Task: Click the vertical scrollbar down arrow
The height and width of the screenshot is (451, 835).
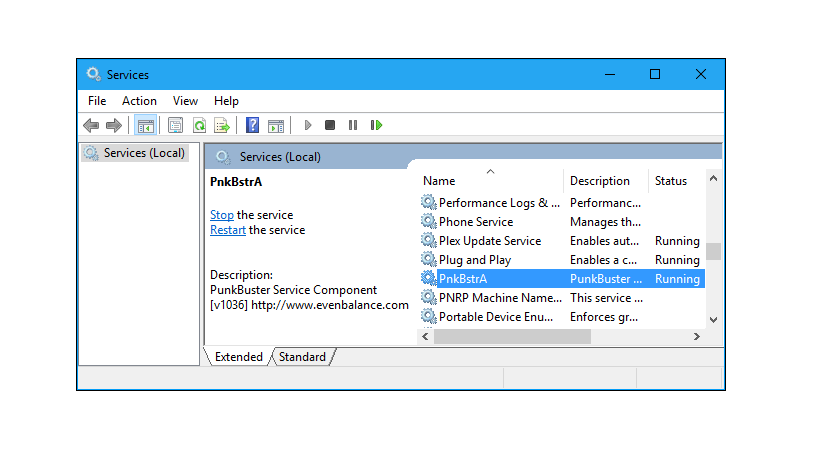Action: coord(713,319)
